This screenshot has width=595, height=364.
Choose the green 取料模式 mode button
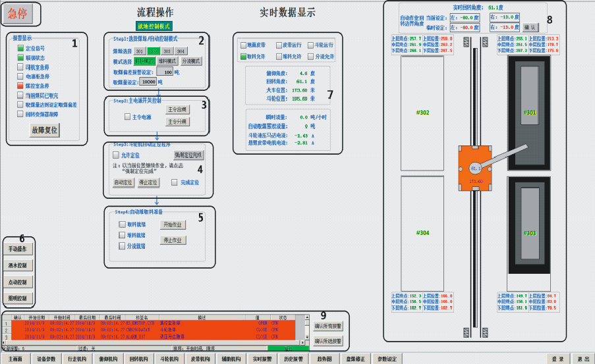(144, 61)
